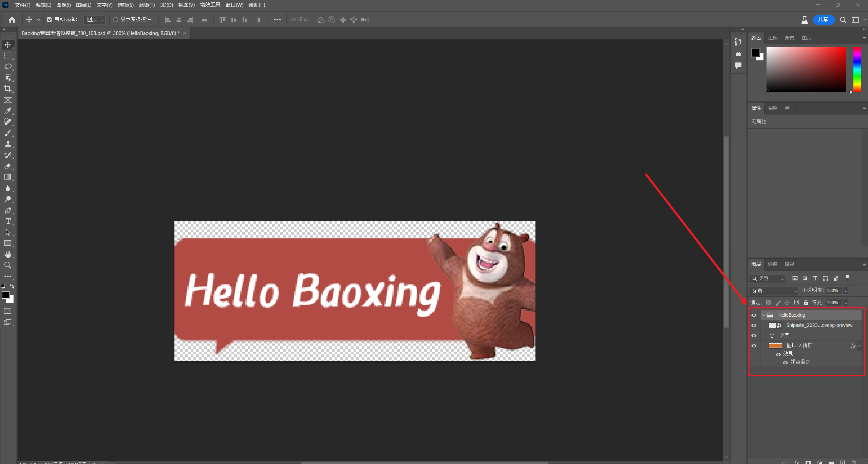Hide the 图层 2 拷贝 layer
Viewport: 868px width, 464px height.
point(754,346)
